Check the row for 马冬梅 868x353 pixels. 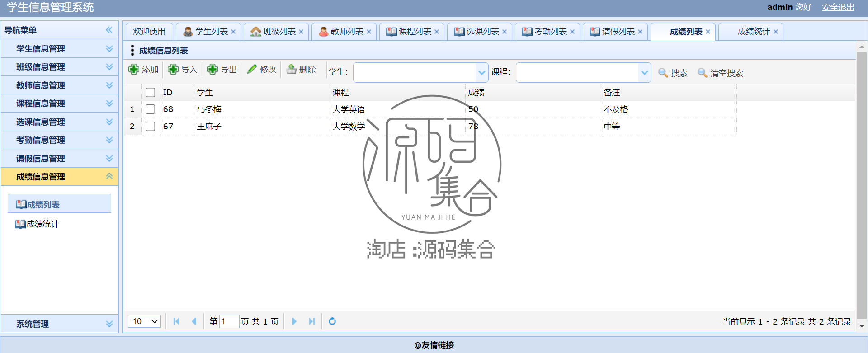tap(151, 109)
